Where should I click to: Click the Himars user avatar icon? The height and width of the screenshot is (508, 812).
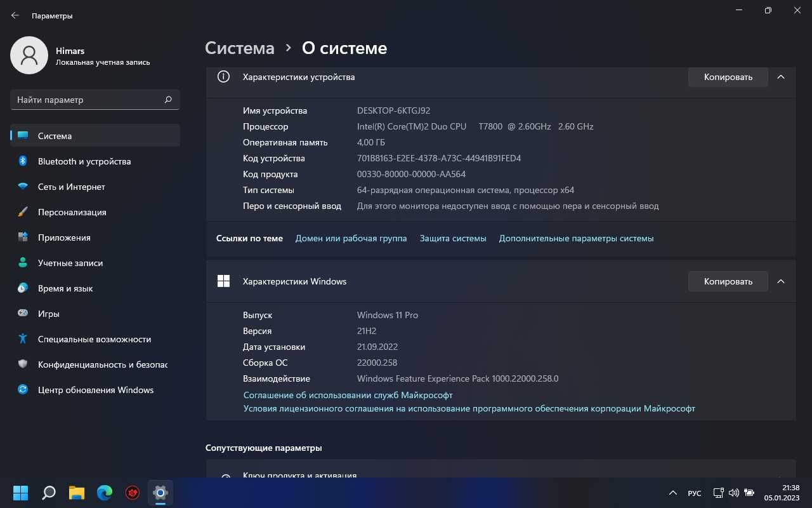29,55
